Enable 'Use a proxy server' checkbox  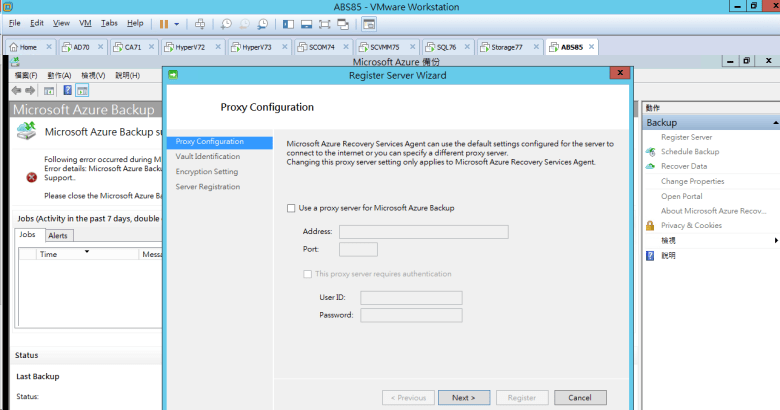[291, 208]
